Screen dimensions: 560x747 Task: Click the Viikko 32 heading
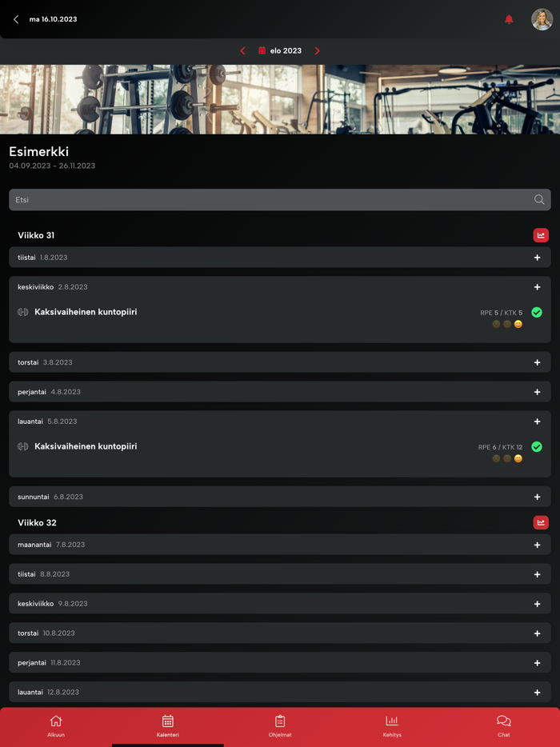(37, 522)
